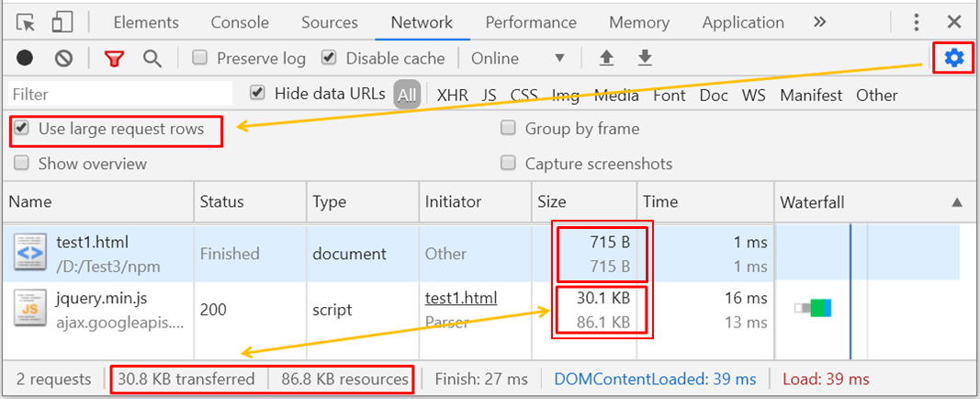Viewport: 980px width, 399px height.
Task: Open the Online throttling dropdown
Action: tap(518, 58)
